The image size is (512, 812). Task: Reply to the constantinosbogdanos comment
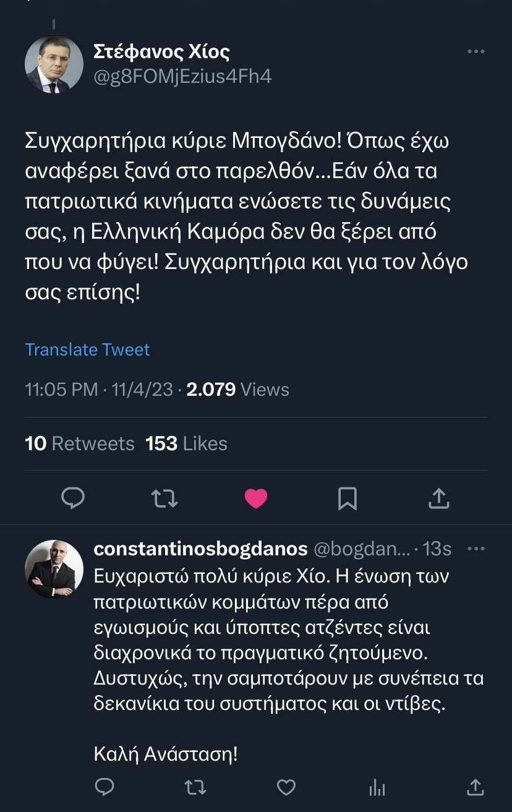[x=105, y=787]
